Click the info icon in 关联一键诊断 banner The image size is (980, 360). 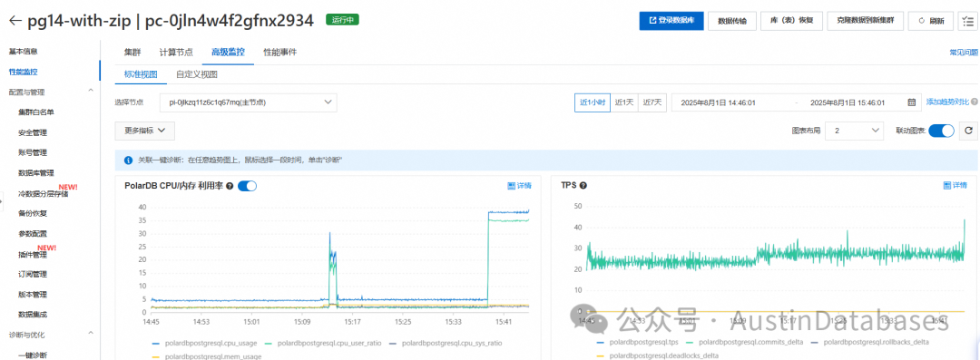point(128,161)
